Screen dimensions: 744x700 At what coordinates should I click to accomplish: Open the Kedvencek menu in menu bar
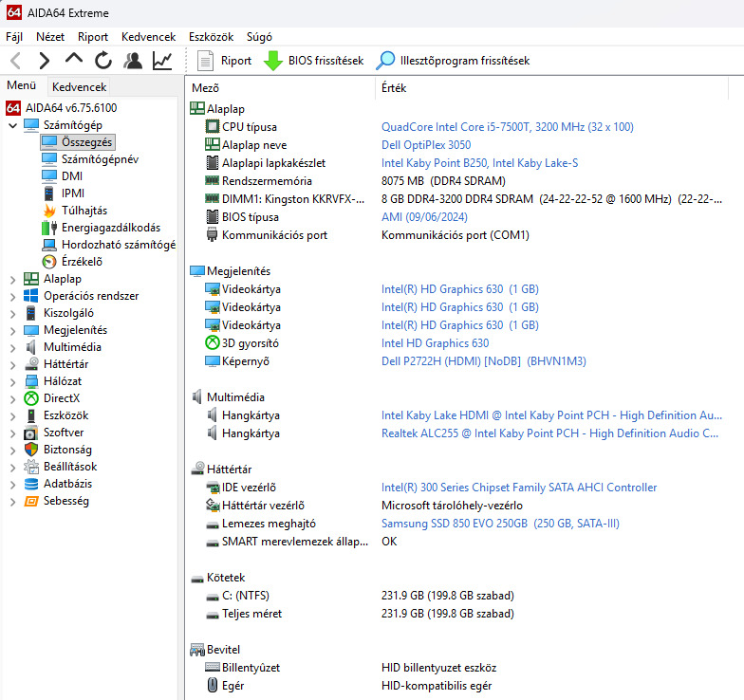148,37
